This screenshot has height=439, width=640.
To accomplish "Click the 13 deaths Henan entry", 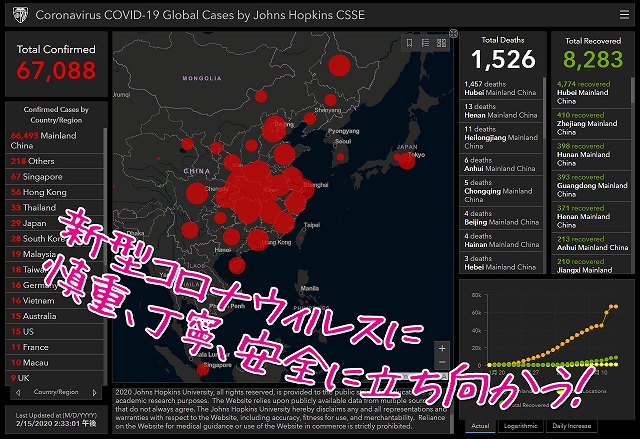I will tap(501, 111).
